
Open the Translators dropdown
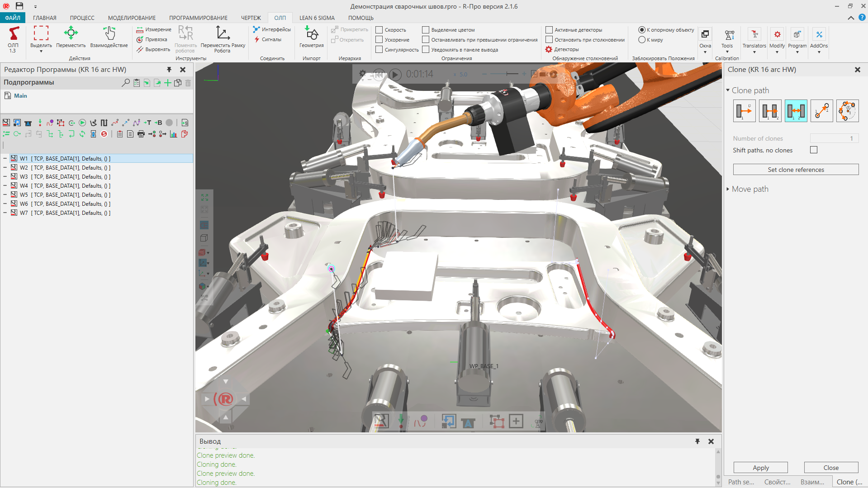(x=754, y=40)
